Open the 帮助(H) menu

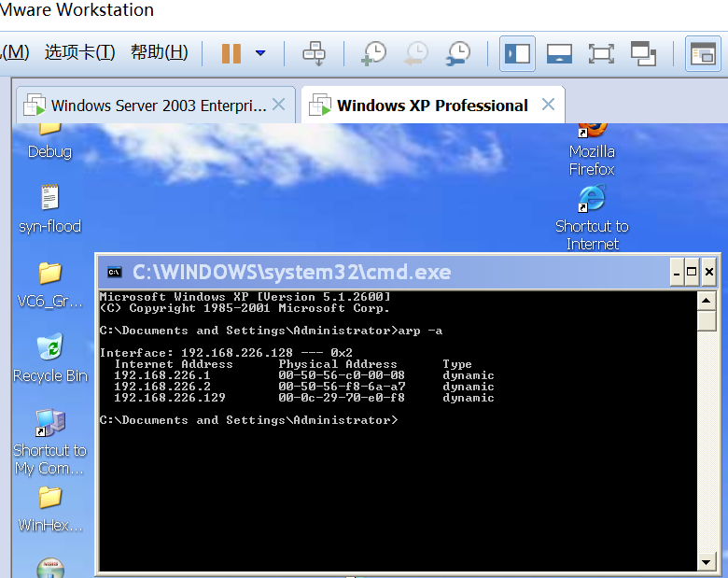point(160,52)
